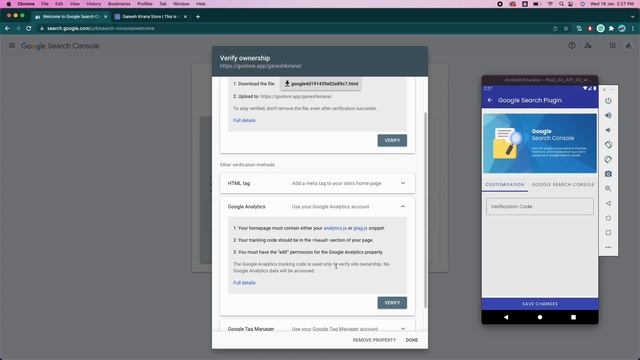Open Google apps grid icon

613,46
